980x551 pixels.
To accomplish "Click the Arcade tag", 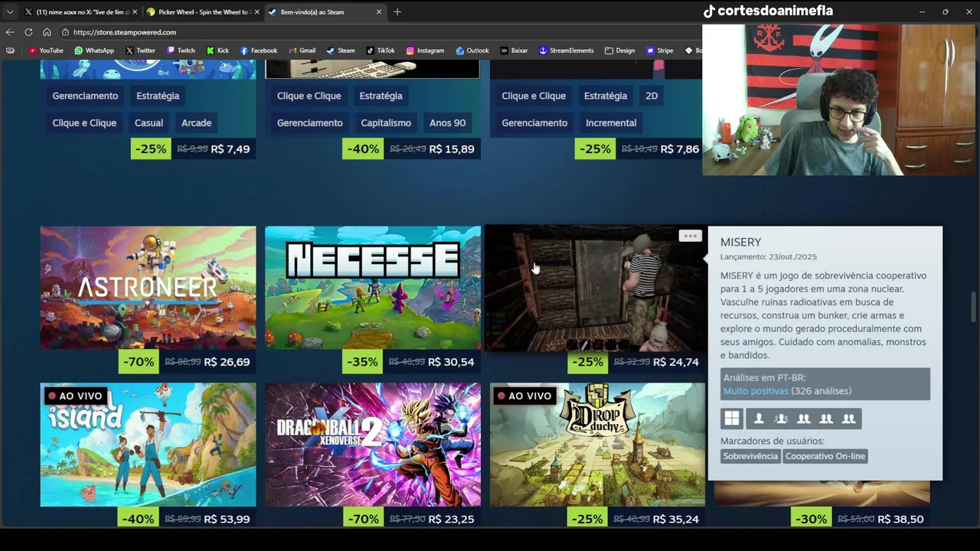I will point(196,122).
